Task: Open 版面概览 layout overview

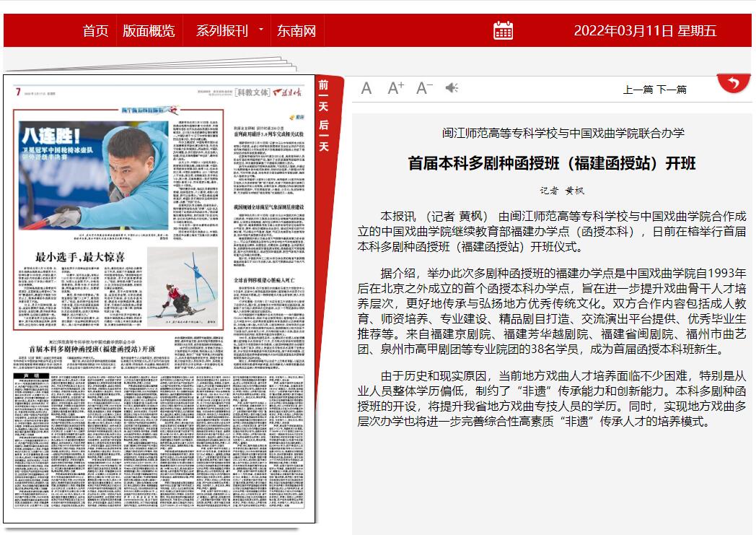Action: click(149, 31)
